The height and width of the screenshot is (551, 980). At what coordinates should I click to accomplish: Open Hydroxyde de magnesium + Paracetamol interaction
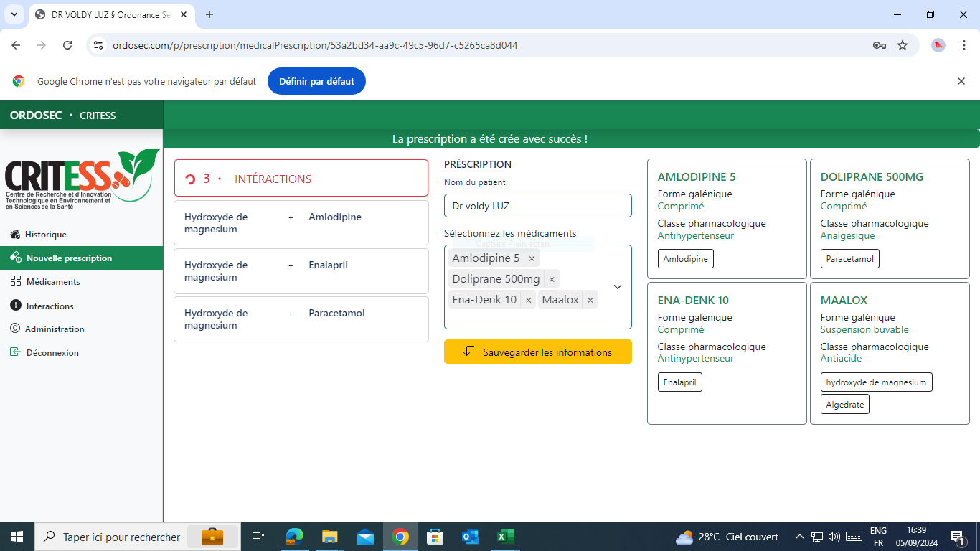(301, 319)
